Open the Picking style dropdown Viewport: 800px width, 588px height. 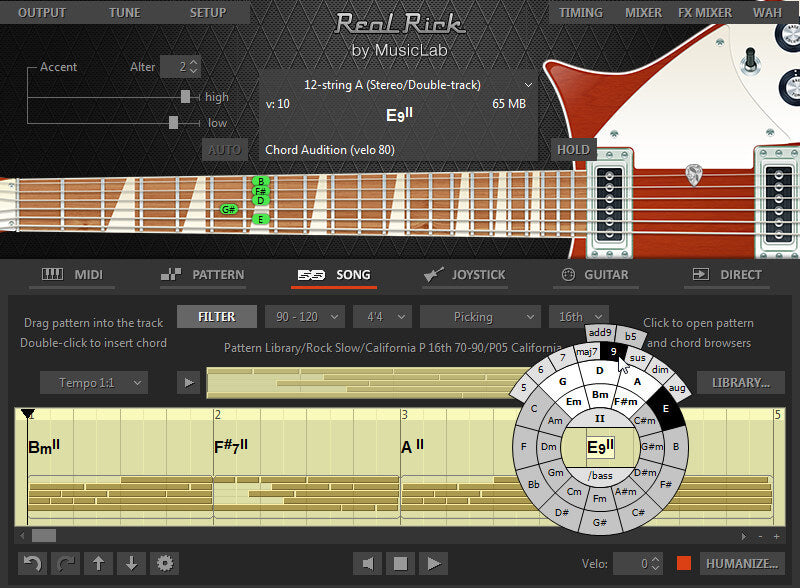(480, 316)
